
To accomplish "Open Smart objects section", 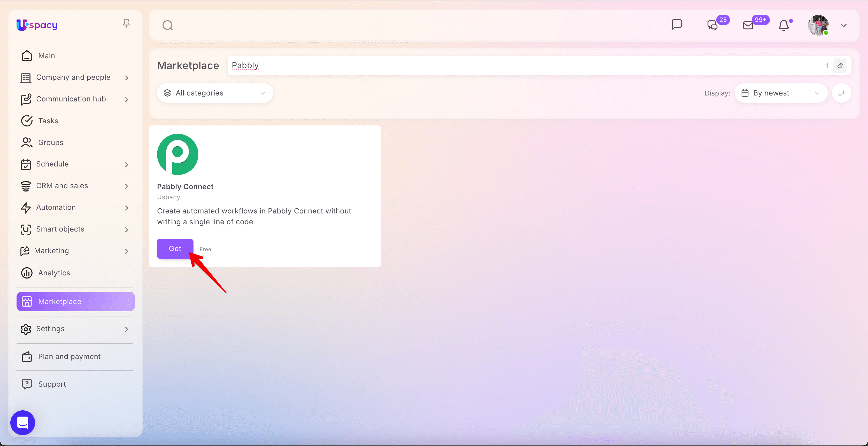I will 60,229.
